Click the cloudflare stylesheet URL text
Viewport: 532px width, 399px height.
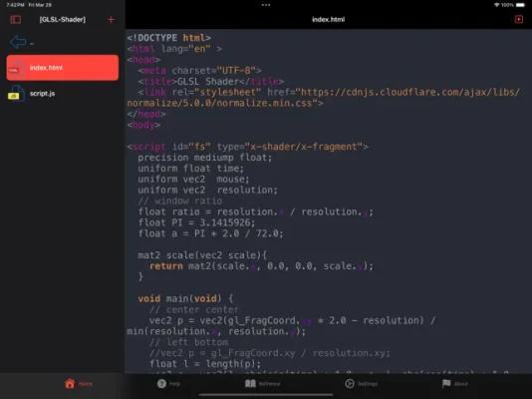coord(323,98)
